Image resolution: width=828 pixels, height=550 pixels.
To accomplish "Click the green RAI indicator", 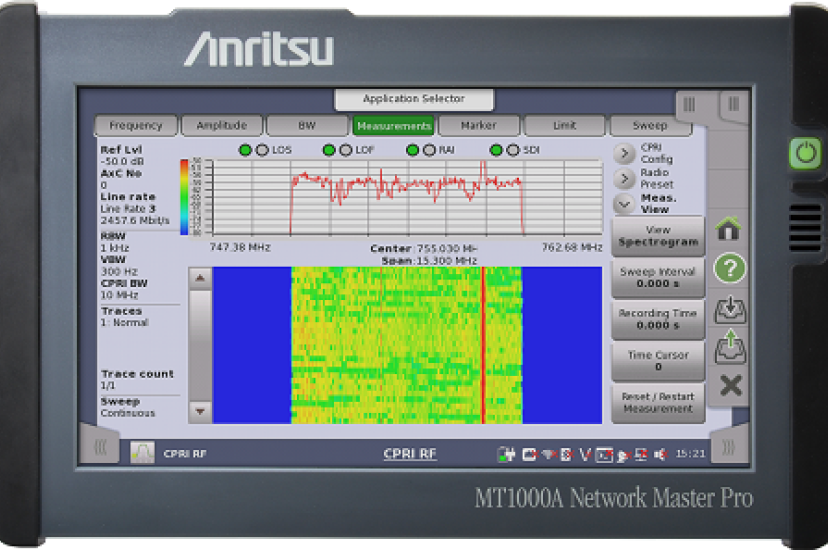I will [x=412, y=150].
